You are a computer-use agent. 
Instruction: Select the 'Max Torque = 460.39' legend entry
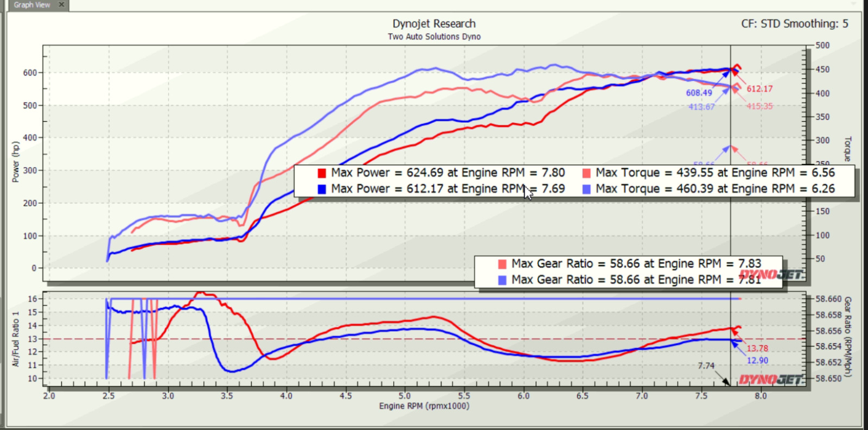pos(715,189)
